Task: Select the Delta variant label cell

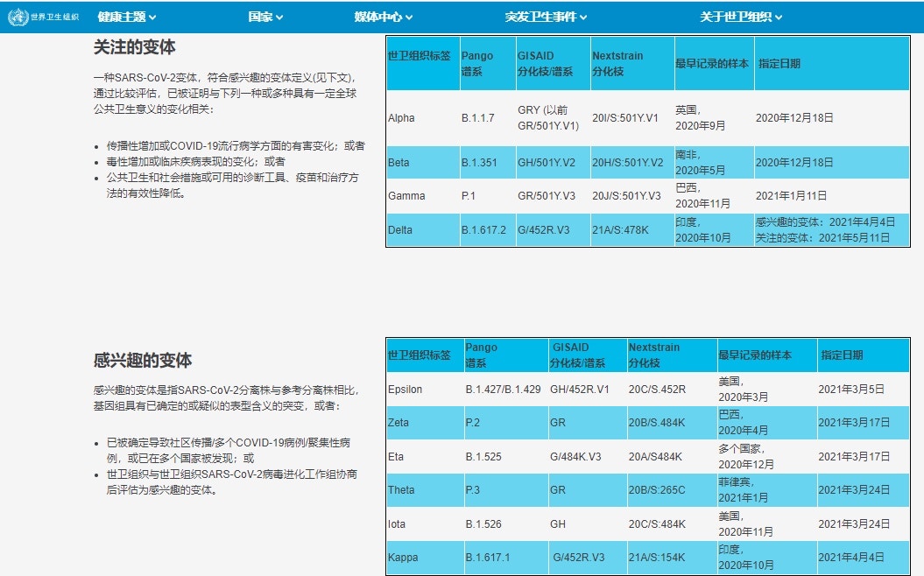Action: tap(400, 230)
